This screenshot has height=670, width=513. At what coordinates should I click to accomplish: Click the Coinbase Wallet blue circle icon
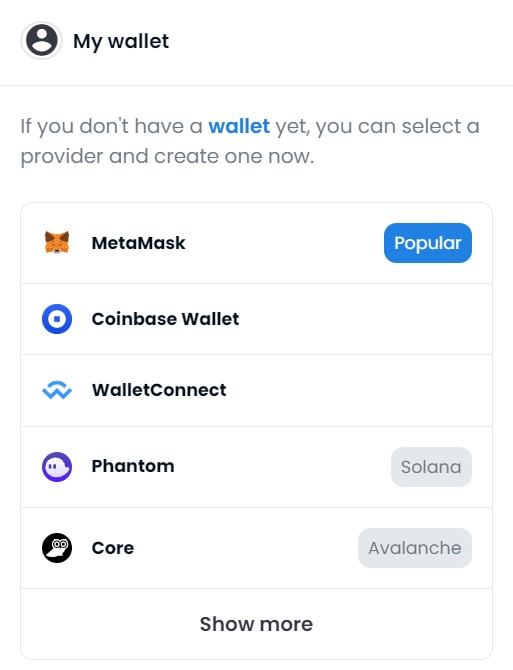57,319
